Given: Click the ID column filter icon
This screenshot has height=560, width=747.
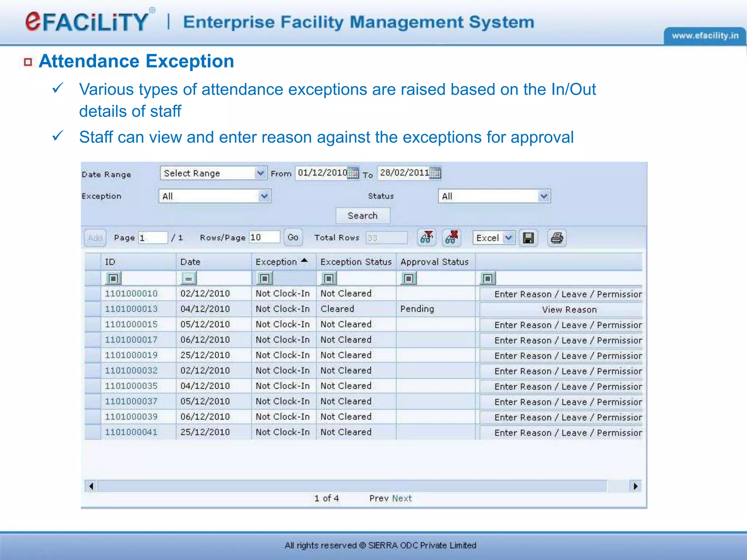Looking at the screenshot, I should coord(113,279).
